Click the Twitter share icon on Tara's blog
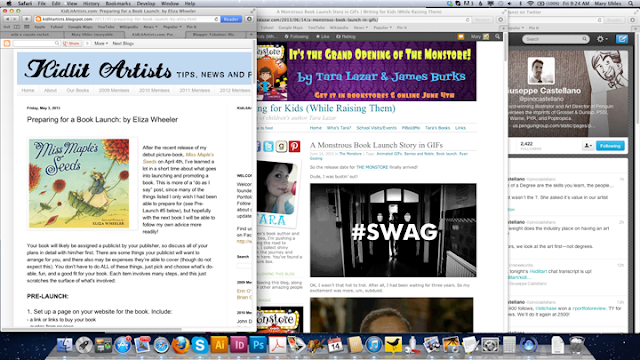Screen dimensions: 640x360 click(x=268, y=146)
